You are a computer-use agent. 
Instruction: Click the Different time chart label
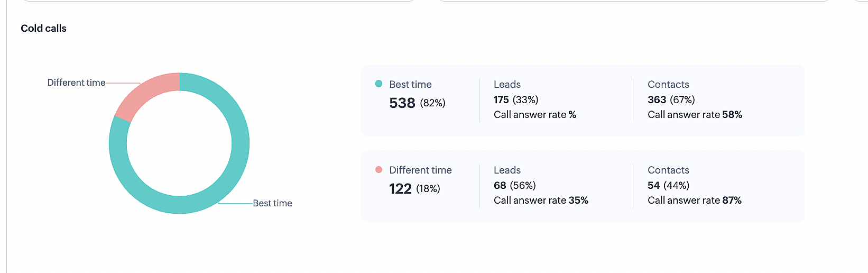(x=76, y=83)
